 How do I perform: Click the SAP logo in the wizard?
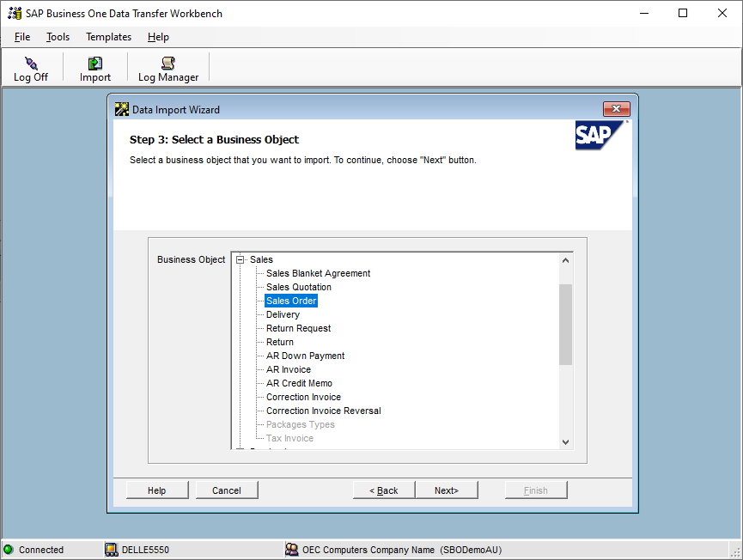coord(600,136)
